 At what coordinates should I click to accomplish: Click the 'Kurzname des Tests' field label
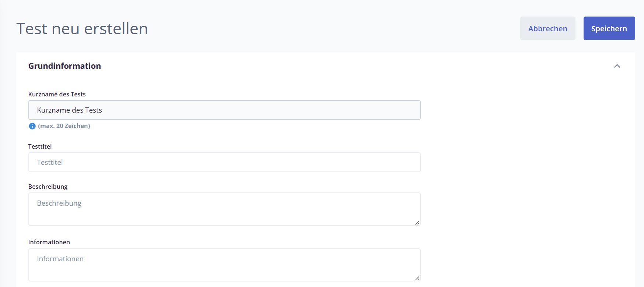(x=57, y=94)
